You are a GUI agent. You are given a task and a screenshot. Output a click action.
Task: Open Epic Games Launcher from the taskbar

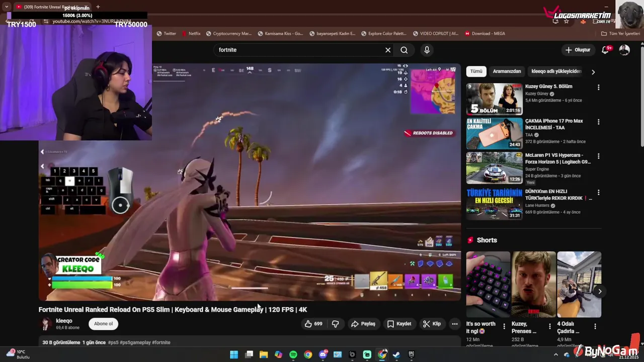pos(412,354)
